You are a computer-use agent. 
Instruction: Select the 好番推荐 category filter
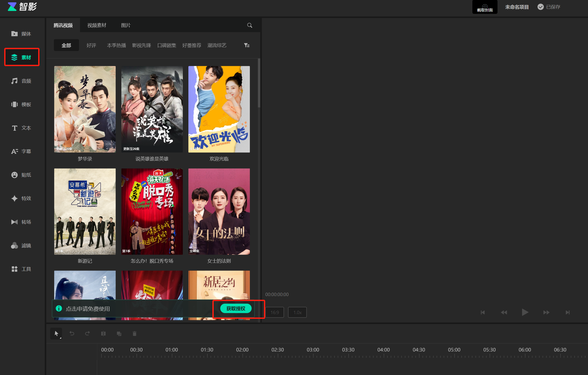click(x=192, y=45)
